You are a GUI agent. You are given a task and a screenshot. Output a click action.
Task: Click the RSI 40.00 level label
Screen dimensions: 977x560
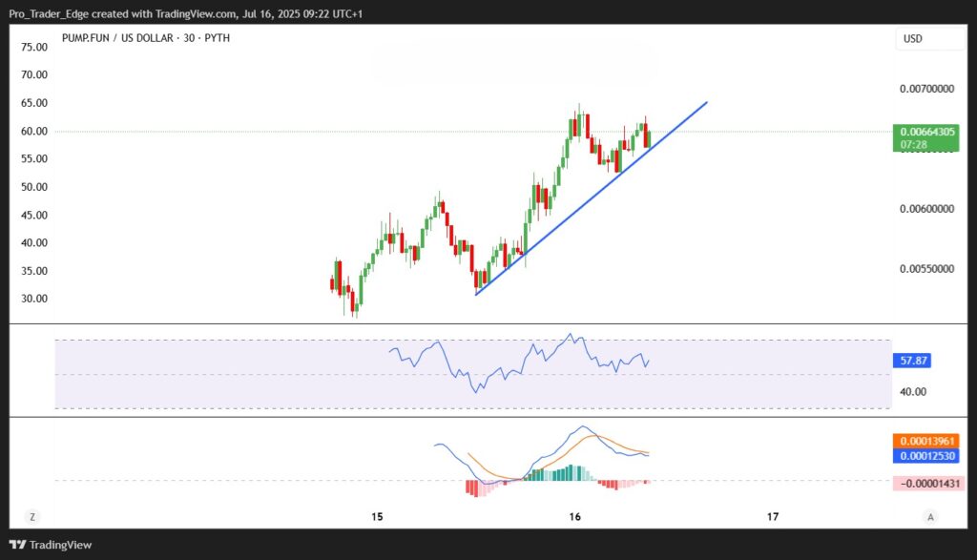click(x=913, y=392)
